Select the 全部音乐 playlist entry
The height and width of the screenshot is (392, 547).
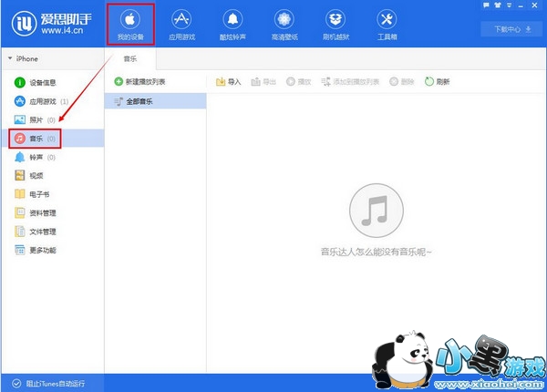[155, 101]
